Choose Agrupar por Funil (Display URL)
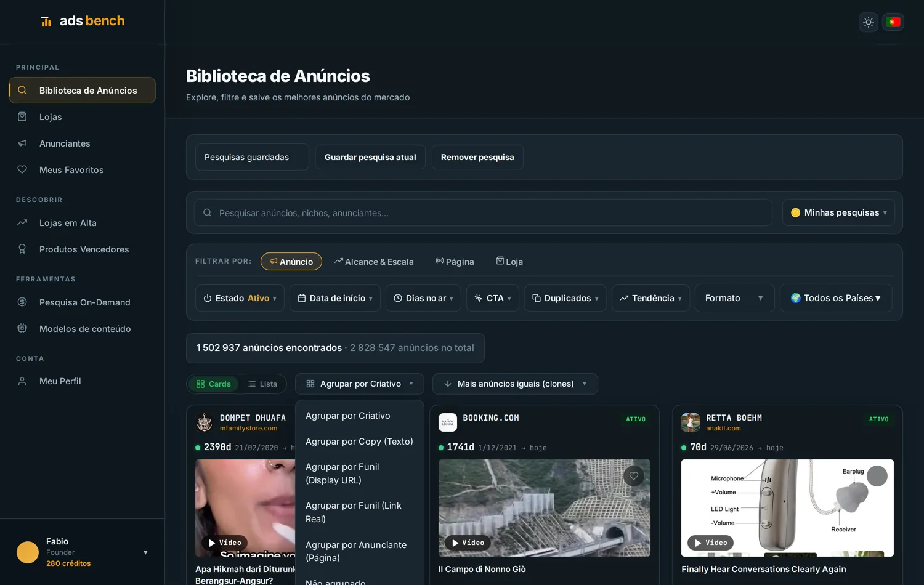This screenshot has height=585, width=924. tap(360, 474)
